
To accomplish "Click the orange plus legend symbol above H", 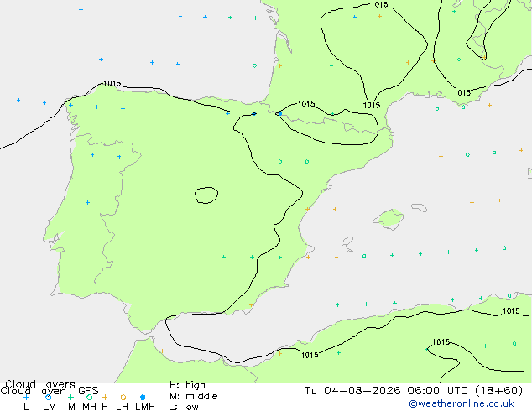I will tap(105, 397).
